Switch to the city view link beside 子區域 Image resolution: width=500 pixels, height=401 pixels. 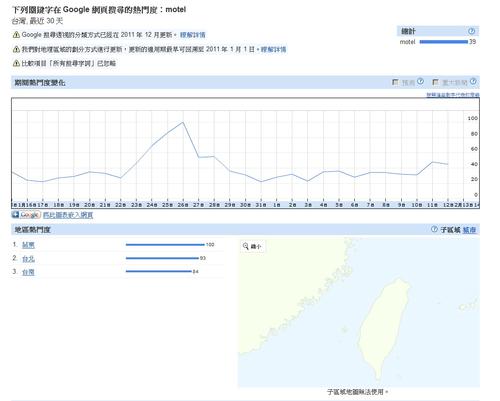469,230
